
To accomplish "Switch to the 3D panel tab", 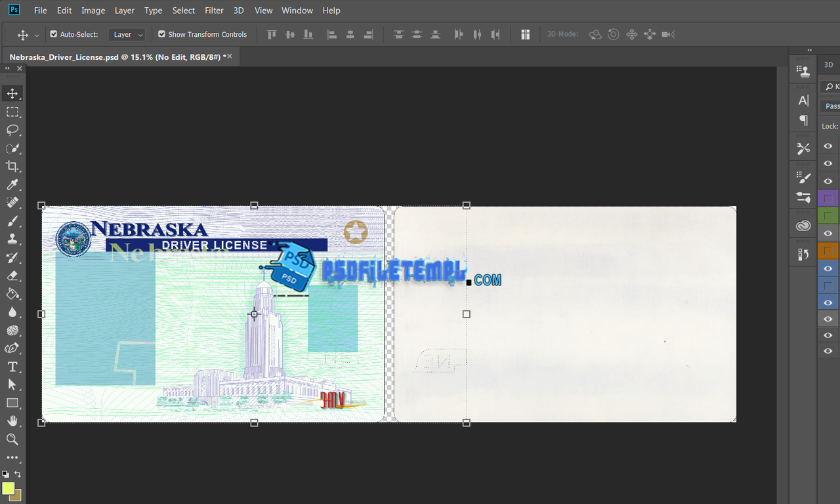I will [x=829, y=64].
